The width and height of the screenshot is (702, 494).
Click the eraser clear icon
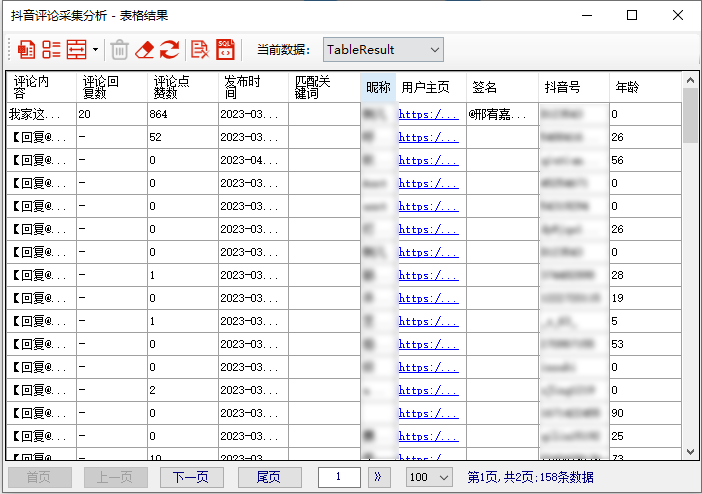[145, 49]
